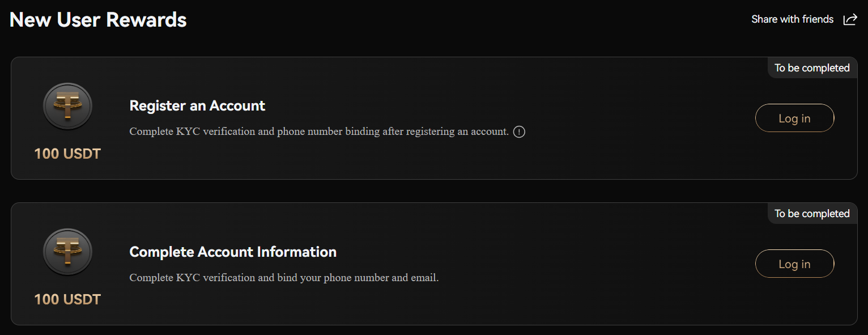Click the New User Rewards heading
This screenshot has width=868, height=335.
98,20
